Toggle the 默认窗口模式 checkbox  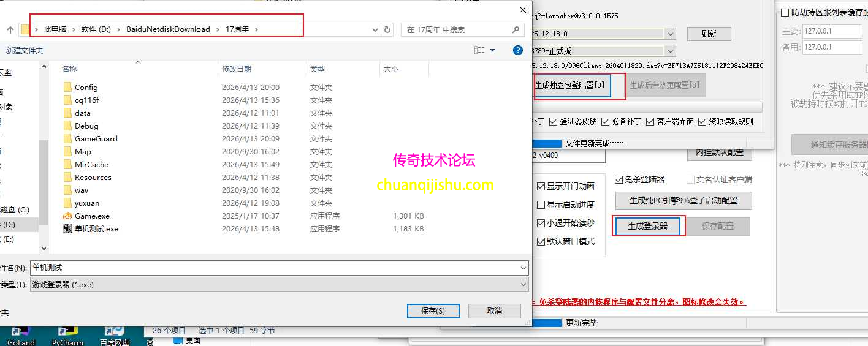541,241
